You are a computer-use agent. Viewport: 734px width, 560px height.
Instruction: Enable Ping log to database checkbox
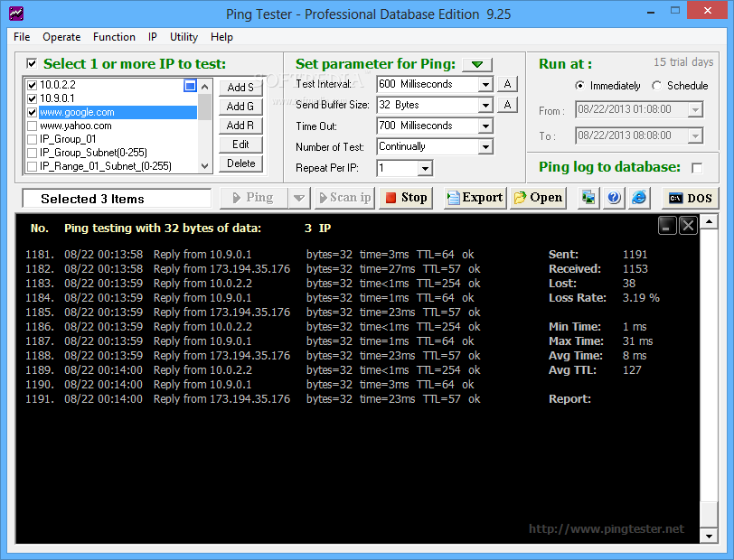[x=697, y=168]
